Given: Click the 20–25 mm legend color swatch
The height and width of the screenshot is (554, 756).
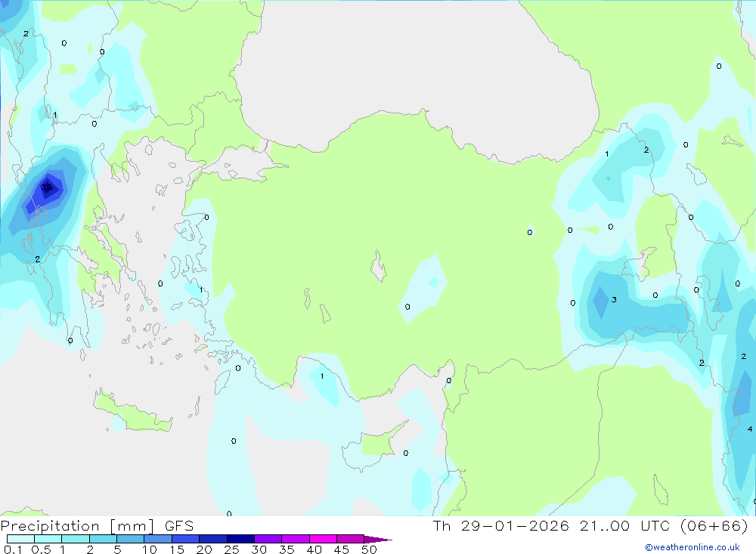Looking at the screenshot, I should click(x=212, y=539).
